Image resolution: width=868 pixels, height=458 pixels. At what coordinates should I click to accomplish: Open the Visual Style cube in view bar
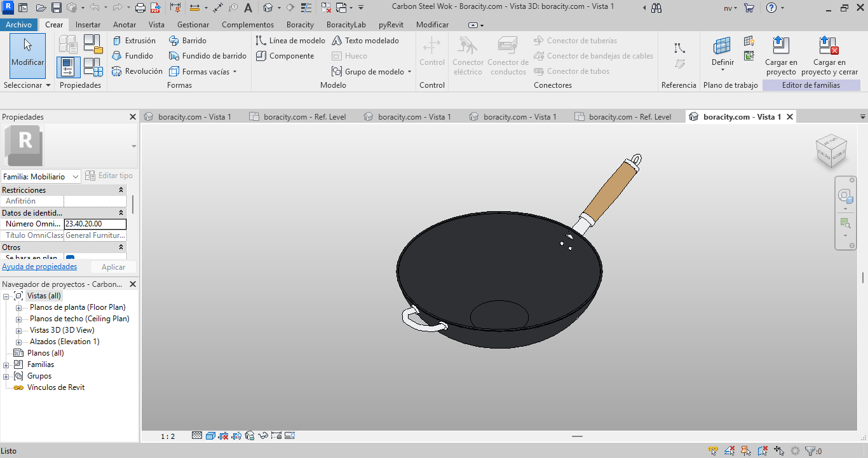(x=210, y=436)
